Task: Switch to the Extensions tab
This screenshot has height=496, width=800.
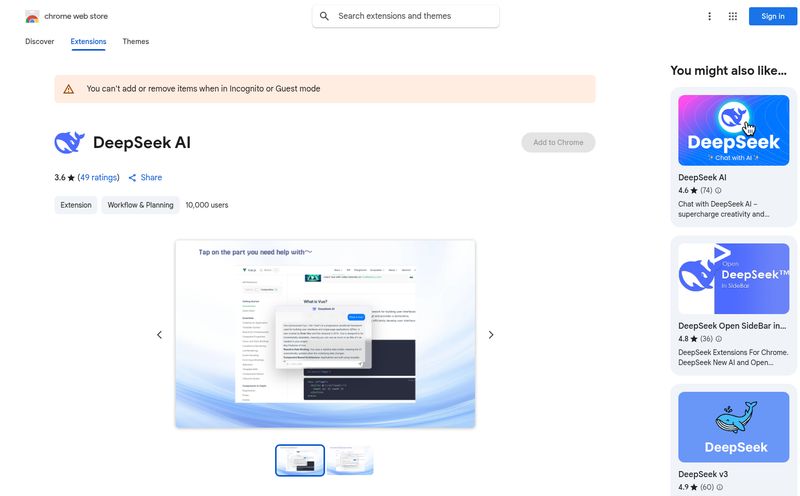Action: 88,41
